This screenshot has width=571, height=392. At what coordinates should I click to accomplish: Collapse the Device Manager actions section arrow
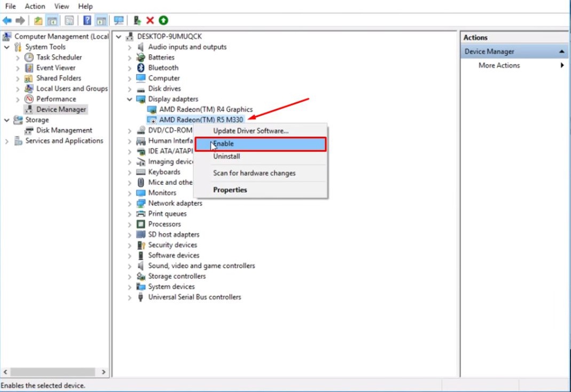click(561, 52)
